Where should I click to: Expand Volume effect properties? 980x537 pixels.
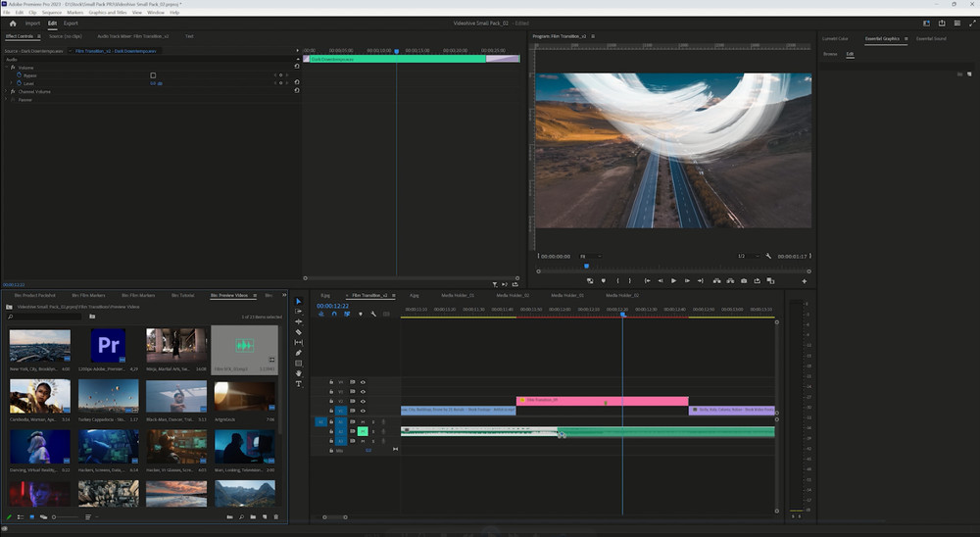pyautogui.click(x=6, y=67)
